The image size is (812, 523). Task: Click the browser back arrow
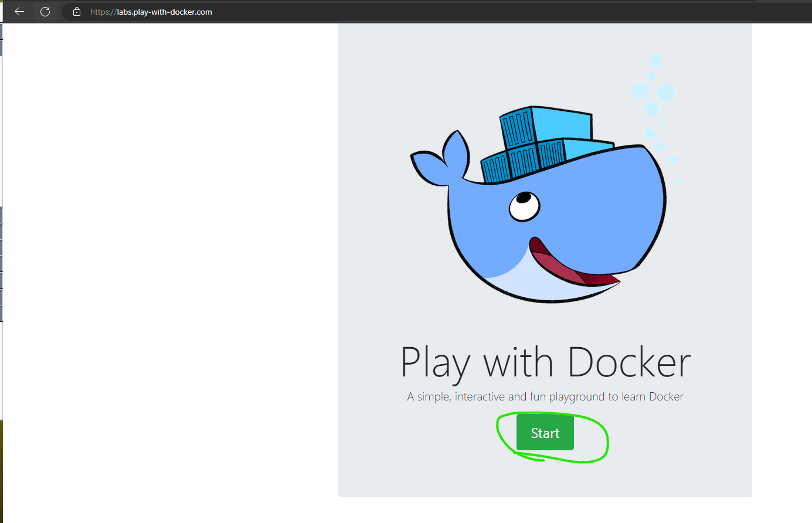[x=19, y=12]
